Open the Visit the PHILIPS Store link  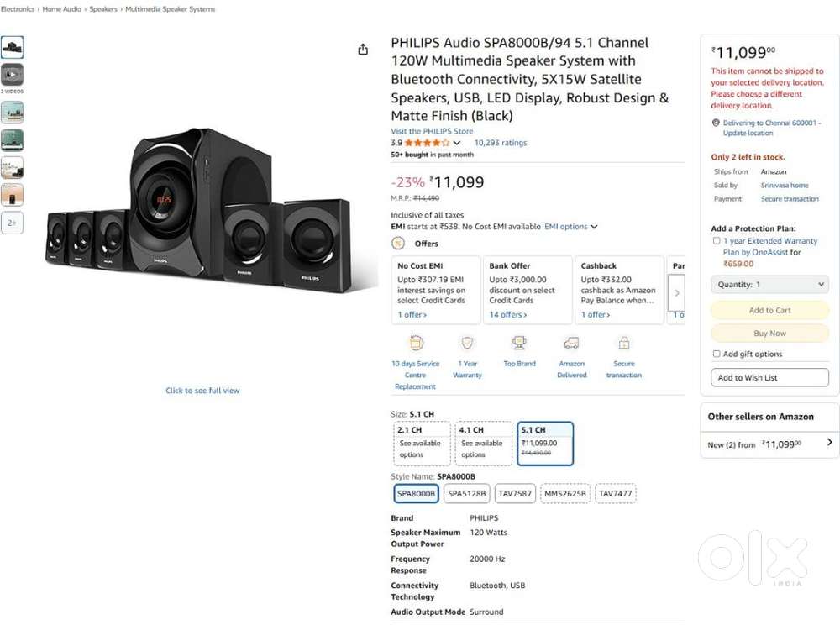(432, 132)
